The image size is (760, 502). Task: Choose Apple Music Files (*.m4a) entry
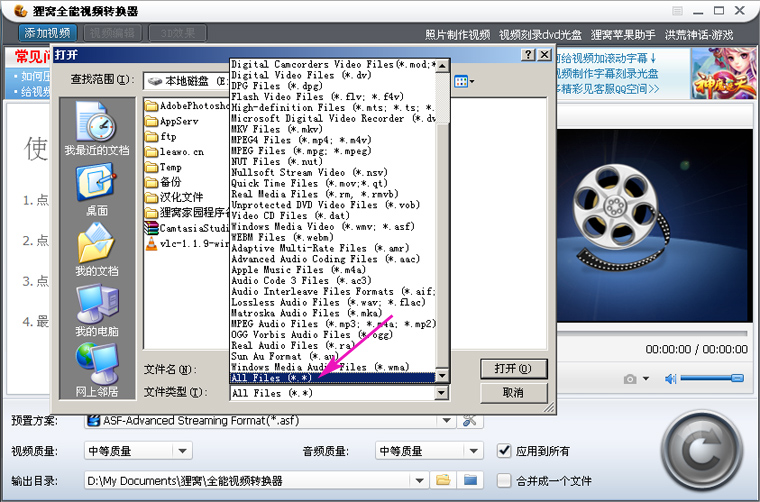click(x=332, y=269)
